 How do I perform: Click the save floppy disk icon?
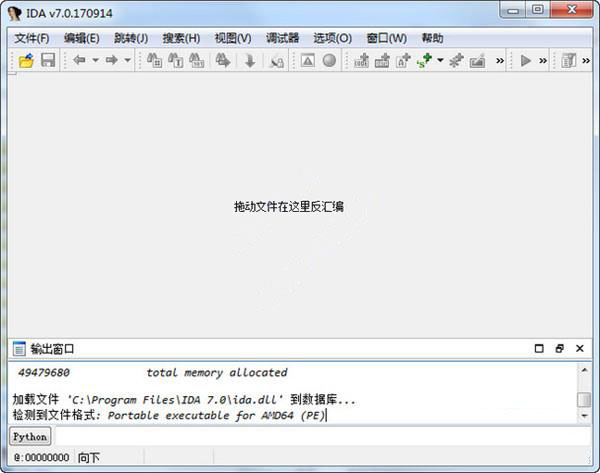(48, 60)
